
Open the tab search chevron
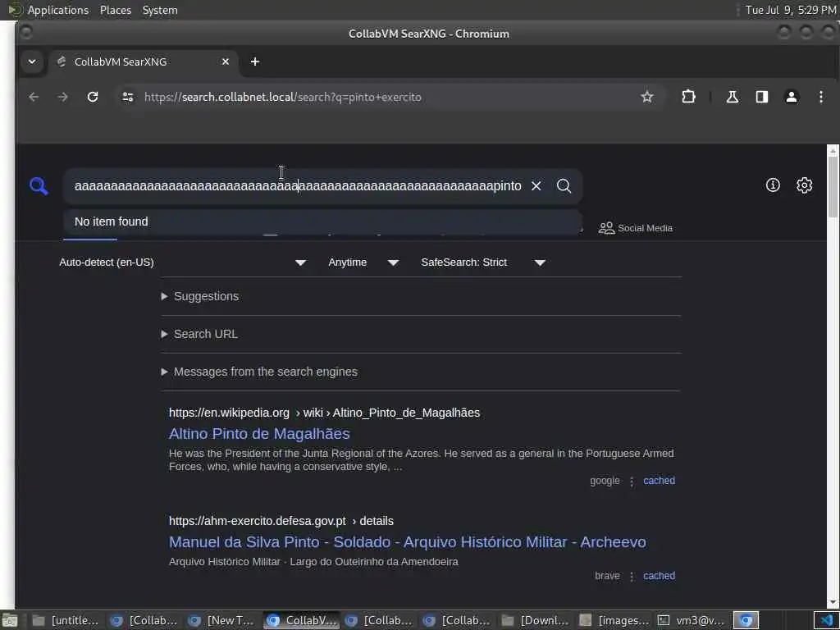(32, 62)
